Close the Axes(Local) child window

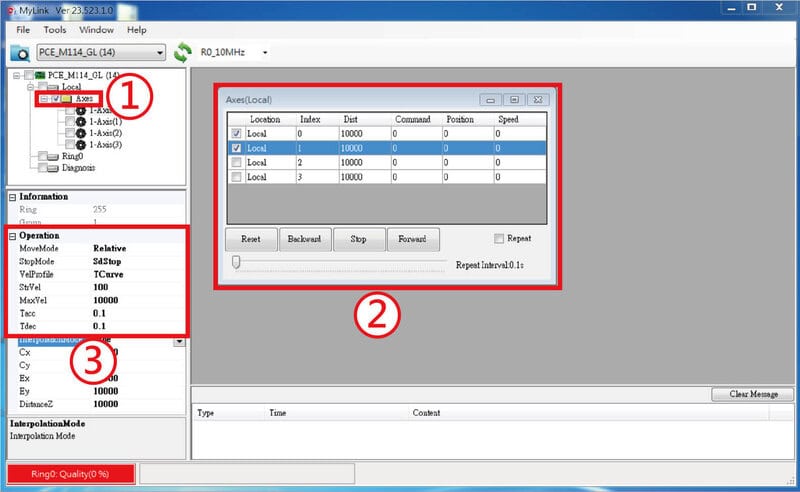click(x=538, y=100)
